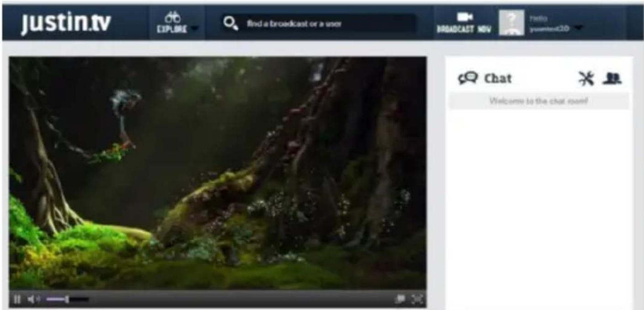Image resolution: width=644 pixels, height=310 pixels.
Task: Click the Broadcast Now camera button
Action: point(464,23)
